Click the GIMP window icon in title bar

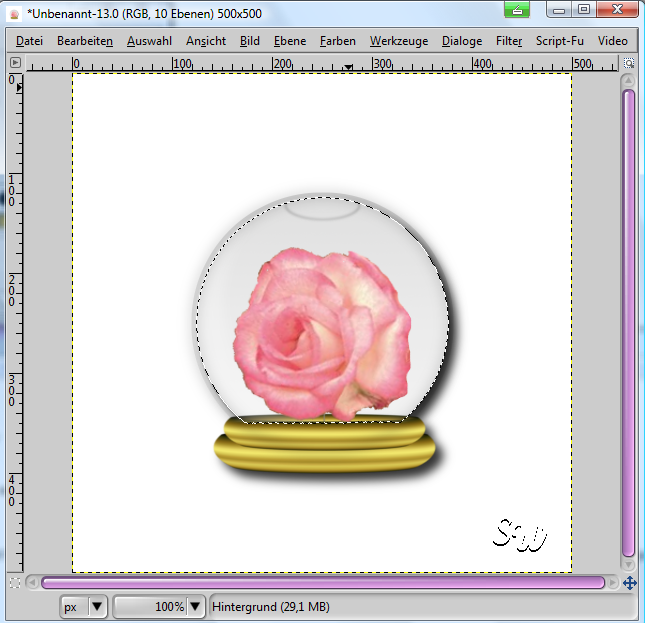pyautogui.click(x=14, y=14)
